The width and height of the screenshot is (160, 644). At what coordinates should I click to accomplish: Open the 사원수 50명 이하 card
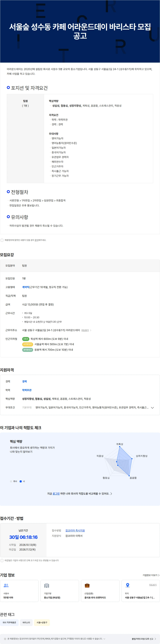pos(19,591)
